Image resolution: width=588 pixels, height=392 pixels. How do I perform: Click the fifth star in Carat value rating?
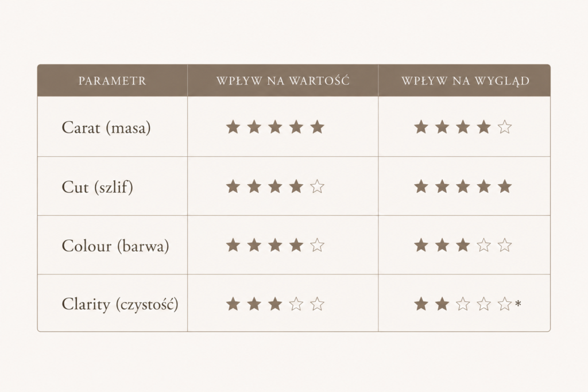317,127
